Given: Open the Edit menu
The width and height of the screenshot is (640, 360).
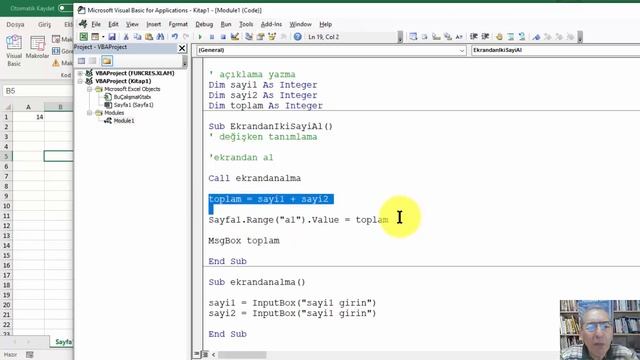Looking at the screenshot, I should coord(113,24).
